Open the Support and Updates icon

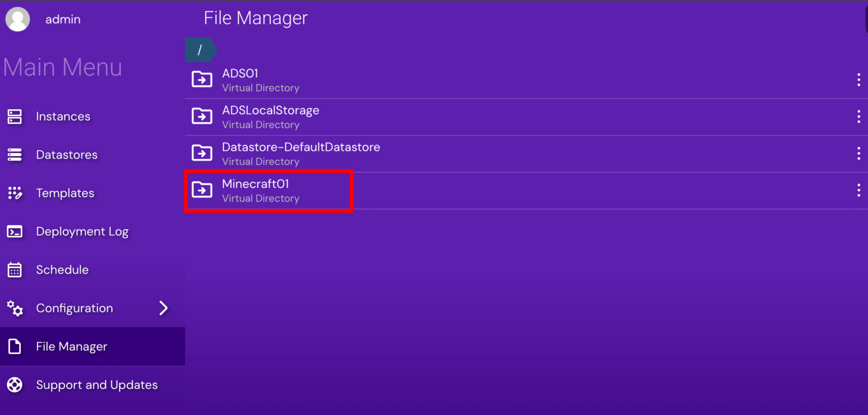click(14, 385)
